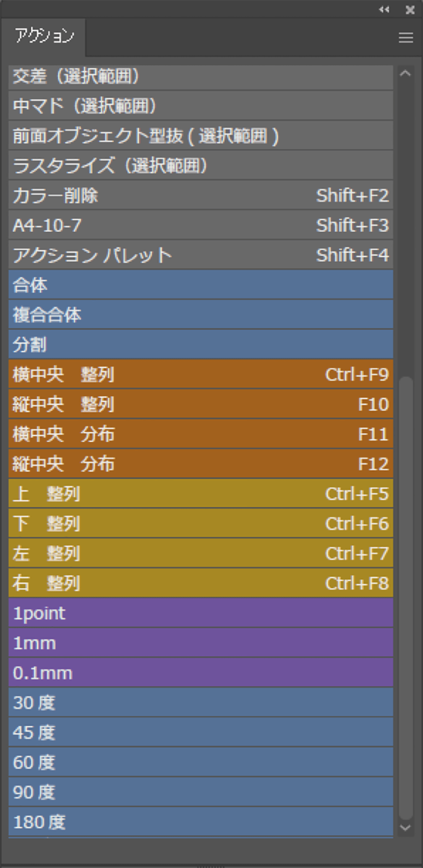
Task: Click the 右 整列 Ctrl+F8 action
Action: click(x=201, y=584)
